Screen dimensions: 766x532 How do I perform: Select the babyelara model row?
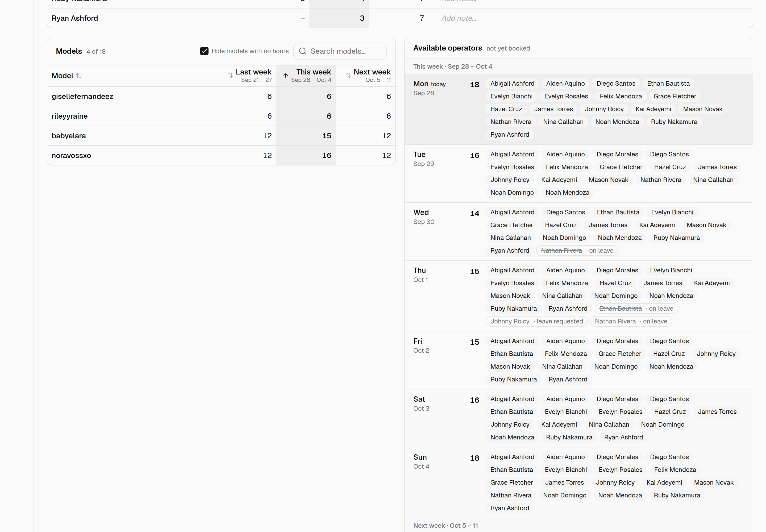point(221,136)
